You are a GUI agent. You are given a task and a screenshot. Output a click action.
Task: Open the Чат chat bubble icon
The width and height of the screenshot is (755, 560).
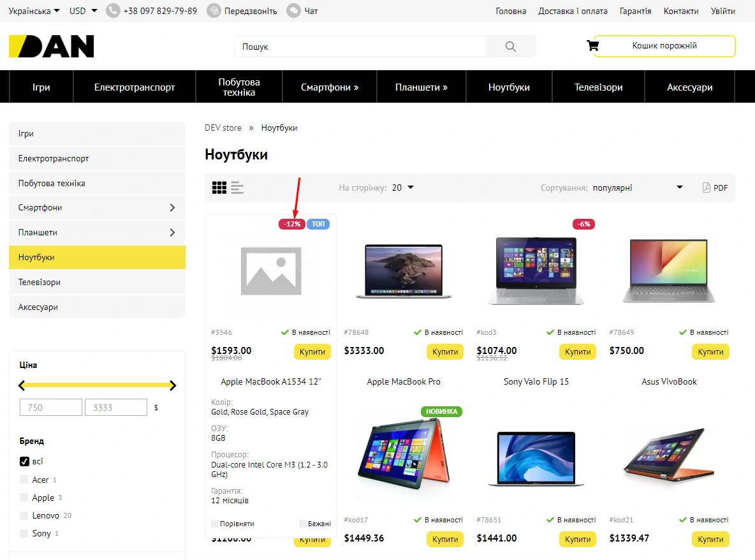click(x=293, y=11)
